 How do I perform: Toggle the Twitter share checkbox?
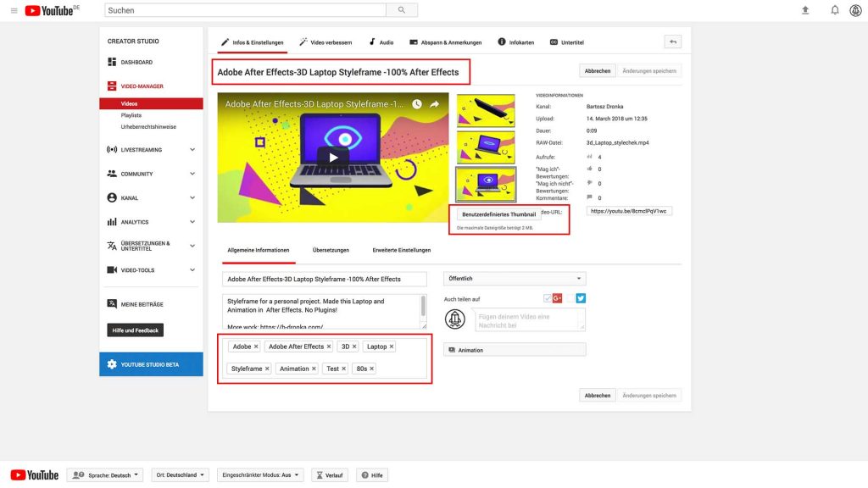[570, 298]
